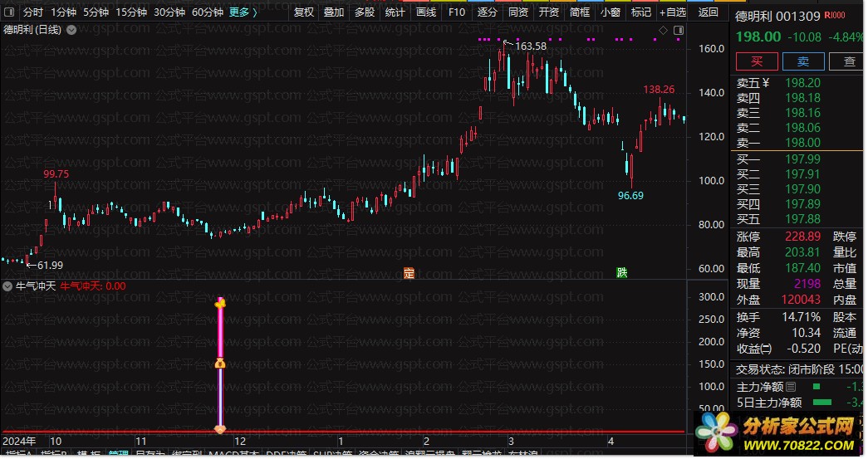The height and width of the screenshot is (459, 868).
Task: Click the 标记 toolbar button
Action: click(641, 12)
